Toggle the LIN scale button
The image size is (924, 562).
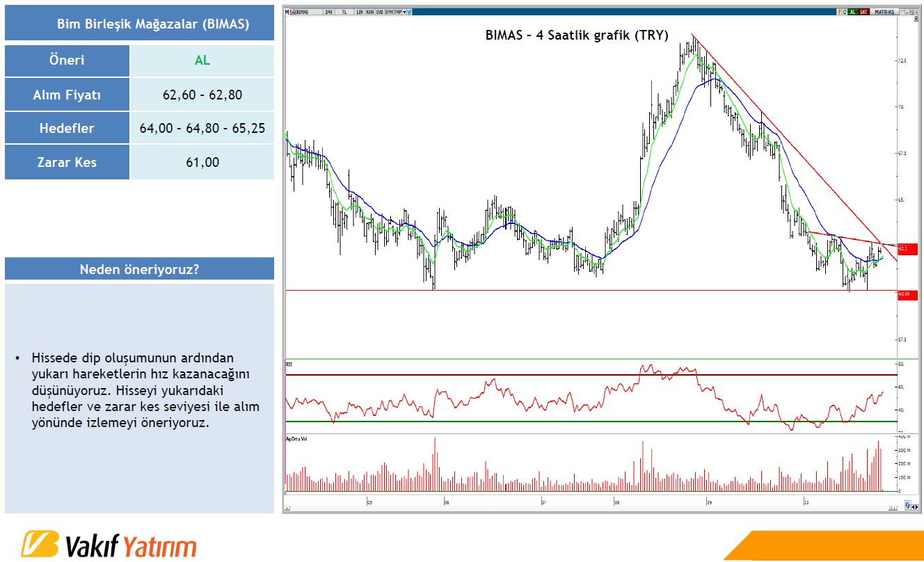coord(360,12)
